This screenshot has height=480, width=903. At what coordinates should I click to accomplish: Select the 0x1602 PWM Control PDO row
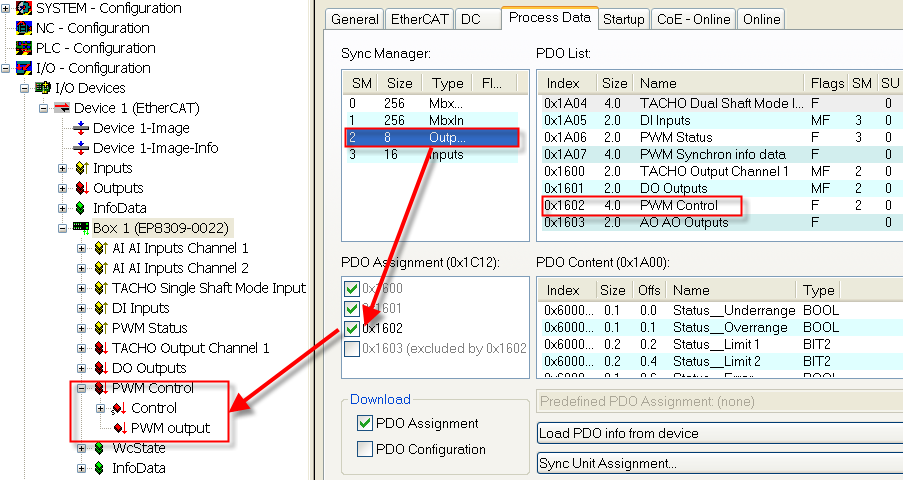point(720,206)
